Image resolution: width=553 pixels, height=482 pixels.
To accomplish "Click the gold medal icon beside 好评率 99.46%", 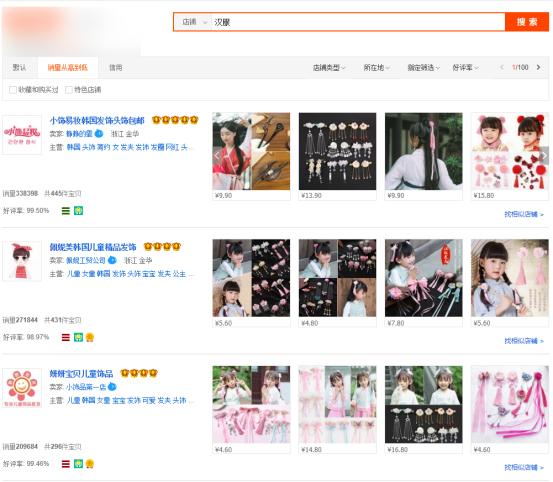I will [90, 464].
